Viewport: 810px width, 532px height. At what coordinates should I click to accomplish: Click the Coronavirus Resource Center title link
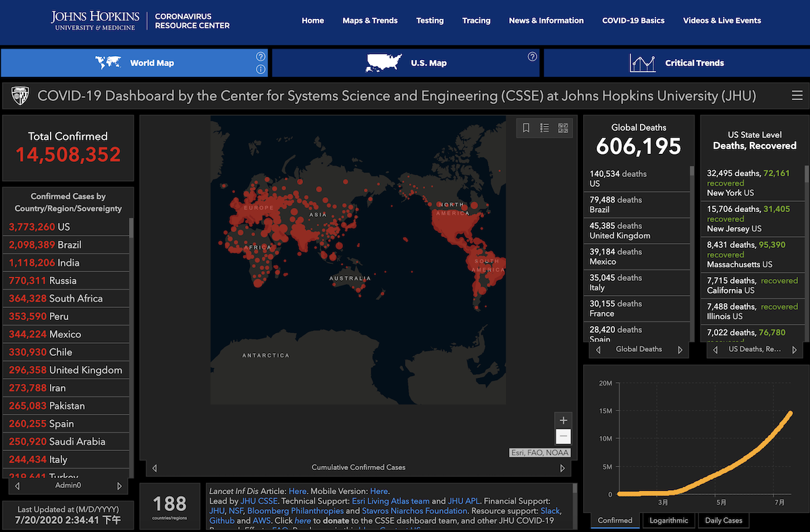coord(192,20)
